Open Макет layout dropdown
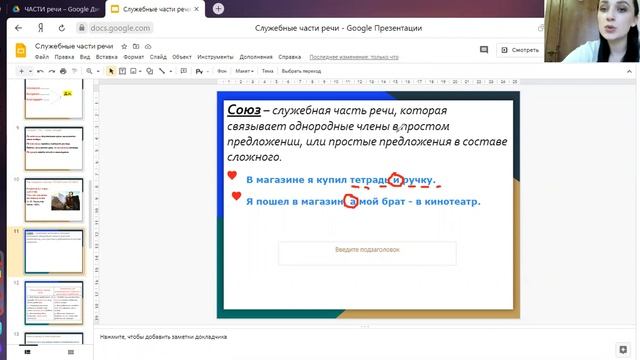Screen dimensions: 640x360 [x=244, y=71]
